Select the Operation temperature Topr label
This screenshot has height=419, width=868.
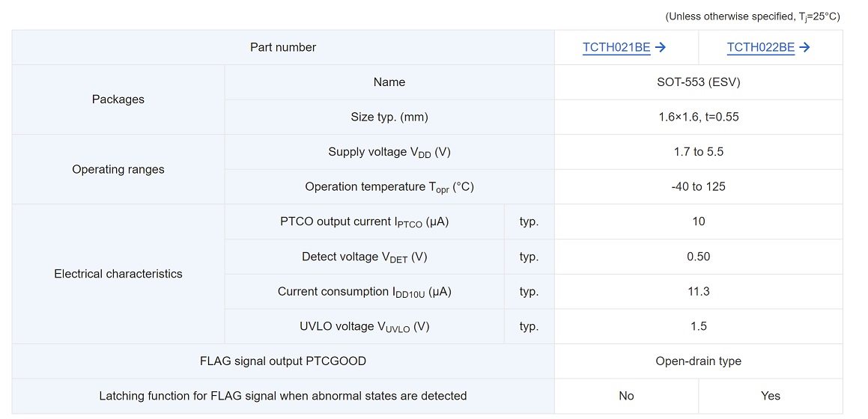(x=389, y=187)
